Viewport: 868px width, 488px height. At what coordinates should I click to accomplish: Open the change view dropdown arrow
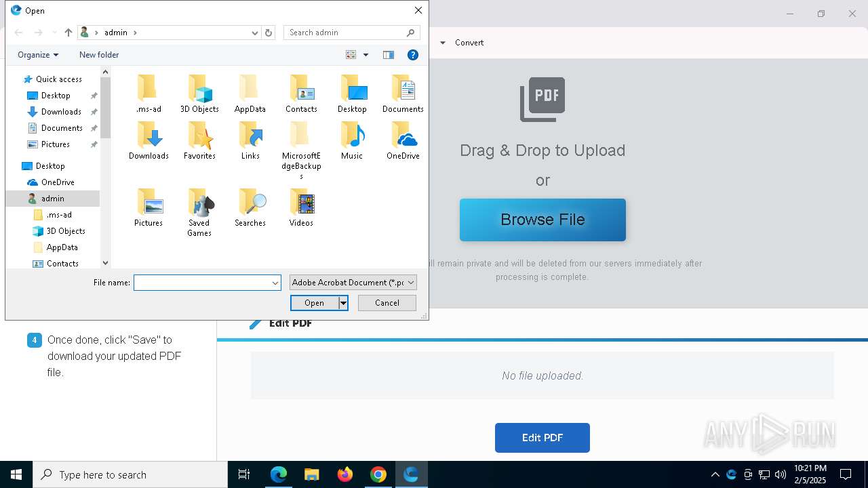point(366,55)
